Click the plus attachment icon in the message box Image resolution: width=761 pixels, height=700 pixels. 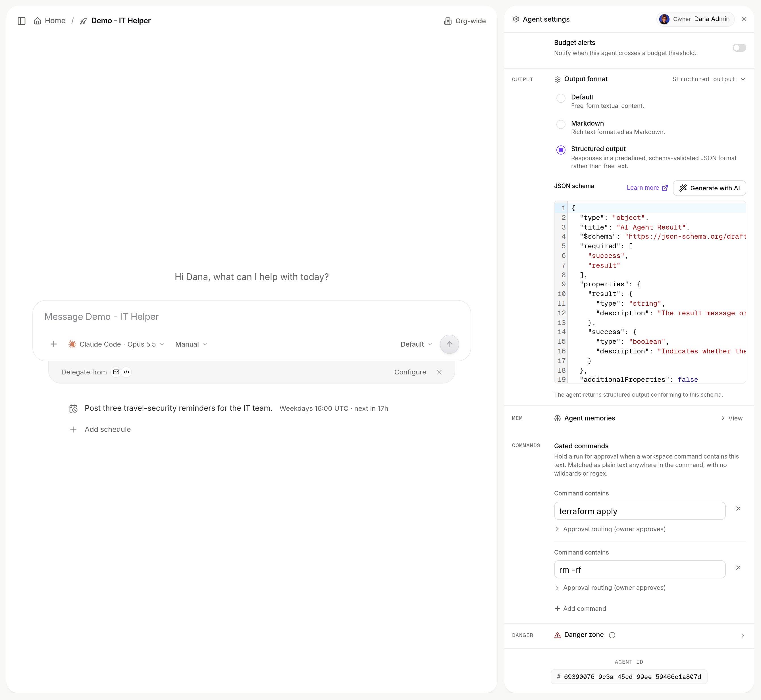point(54,344)
